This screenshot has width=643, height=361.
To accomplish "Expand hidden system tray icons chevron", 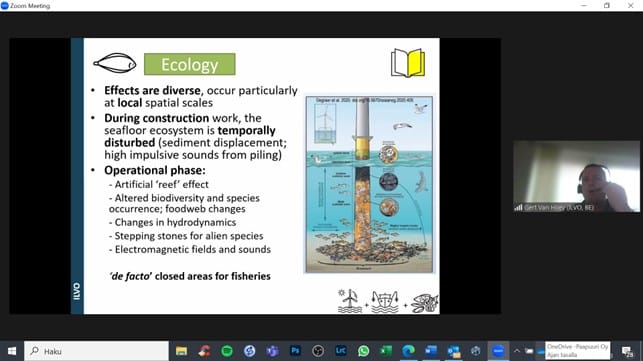I will point(517,351).
